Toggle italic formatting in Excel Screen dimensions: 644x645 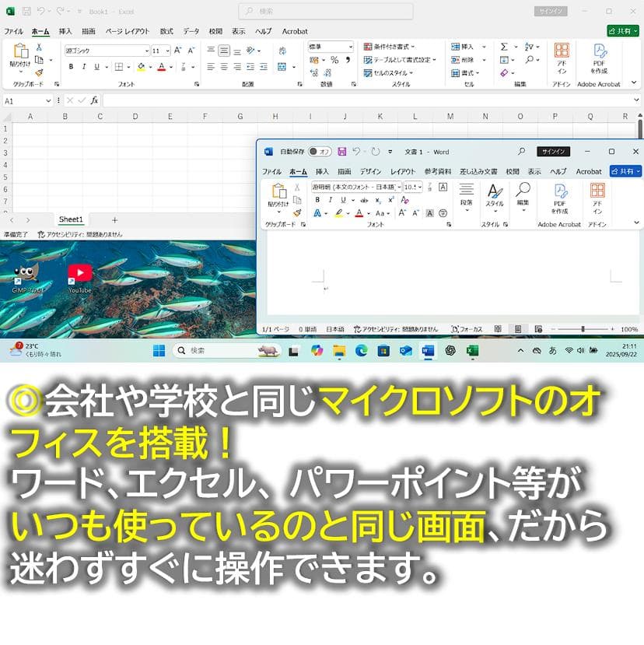(84, 66)
